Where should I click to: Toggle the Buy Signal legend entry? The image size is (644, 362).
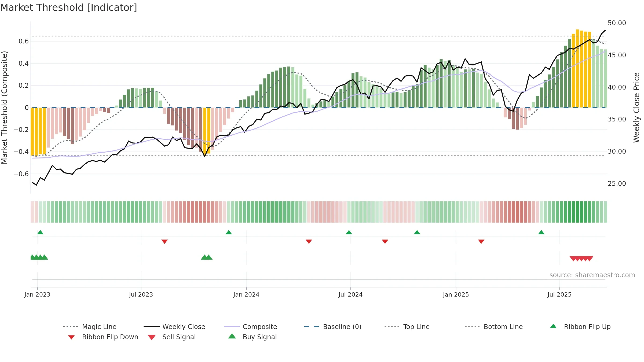click(x=252, y=337)
